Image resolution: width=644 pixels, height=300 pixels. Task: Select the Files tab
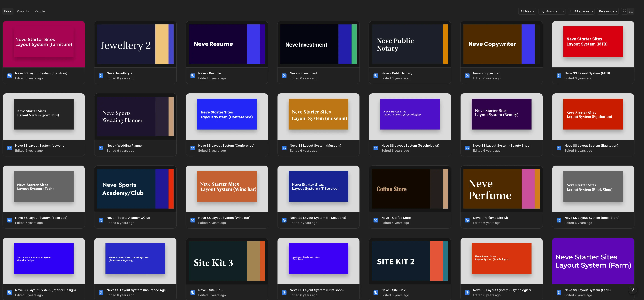point(7,11)
